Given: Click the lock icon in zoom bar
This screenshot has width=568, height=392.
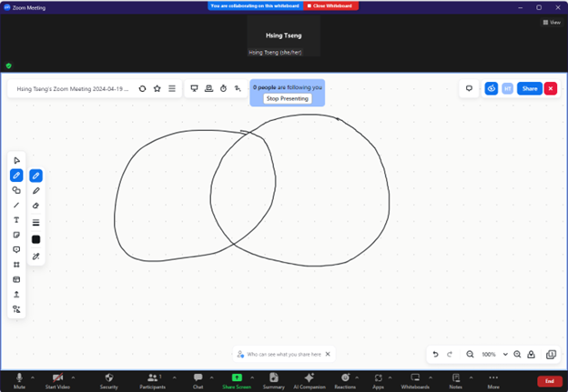Looking at the screenshot, I should 531,355.
